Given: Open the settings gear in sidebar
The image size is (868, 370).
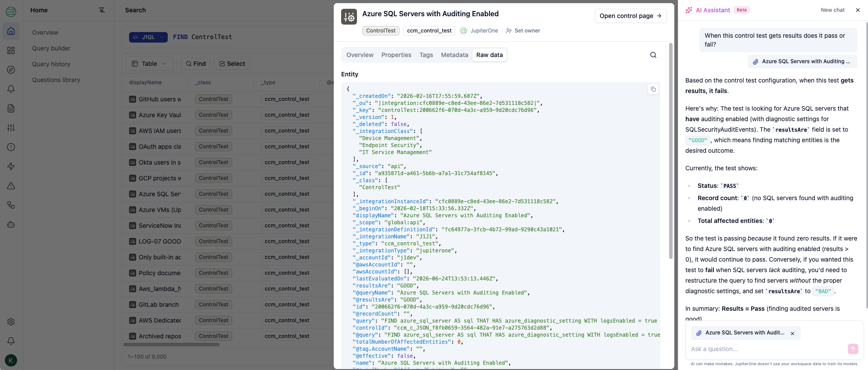Looking at the screenshot, I should 11,322.
